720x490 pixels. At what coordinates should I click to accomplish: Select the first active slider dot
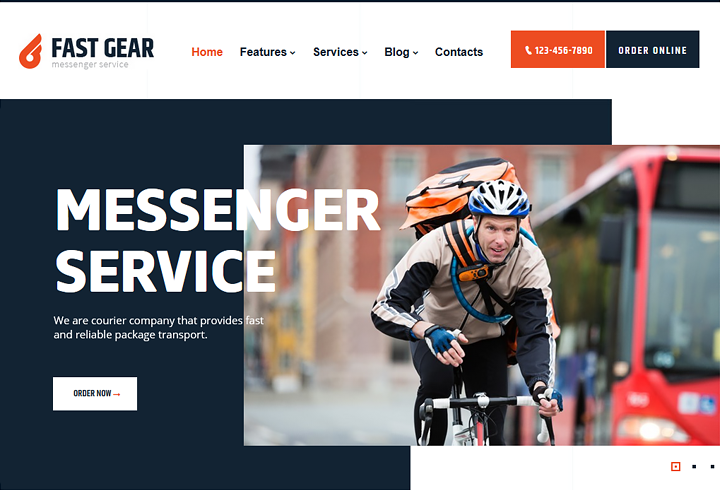pyautogui.click(x=675, y=467)
